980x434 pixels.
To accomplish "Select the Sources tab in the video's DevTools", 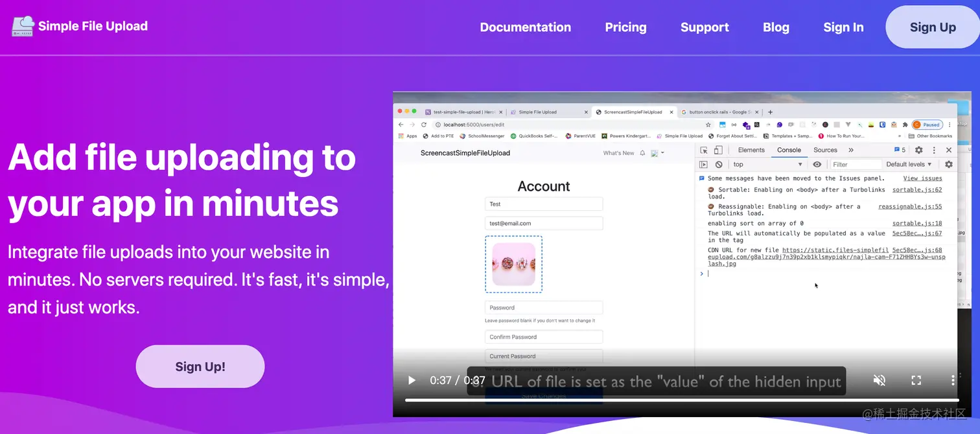I will point(825,150).
